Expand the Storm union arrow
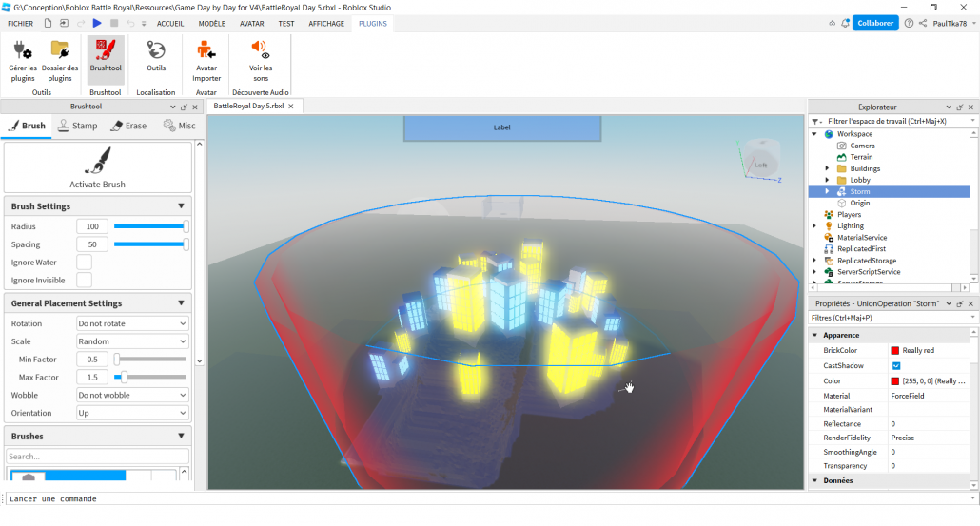The width and height of the screenshot is (980, 526). point(827,191)
